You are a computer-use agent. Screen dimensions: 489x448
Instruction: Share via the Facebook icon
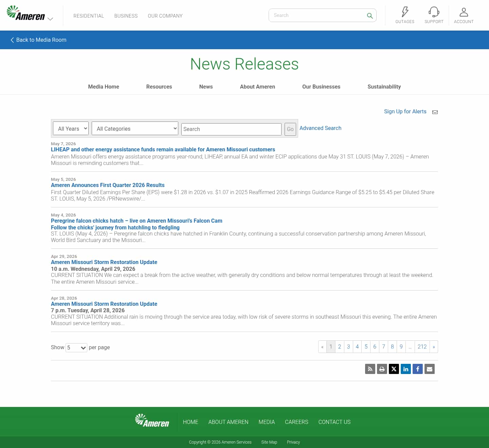pyautogui.click(x=418, y=369)
